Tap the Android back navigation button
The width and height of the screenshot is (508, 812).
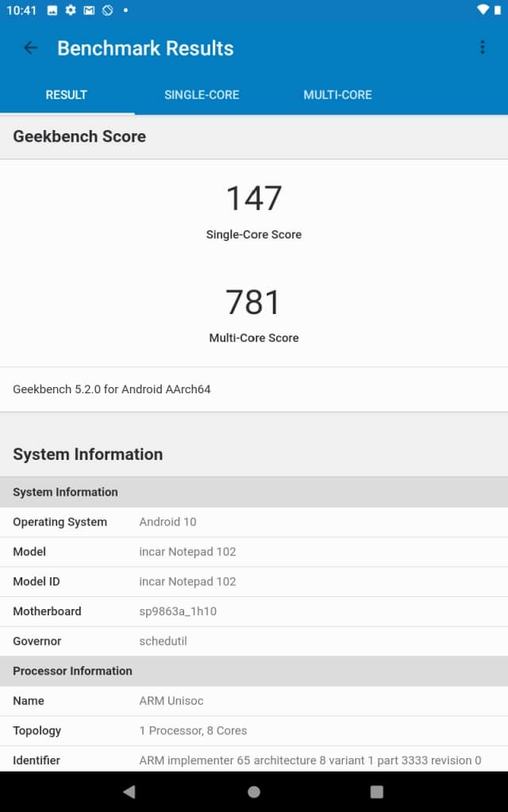pos(129,791)
